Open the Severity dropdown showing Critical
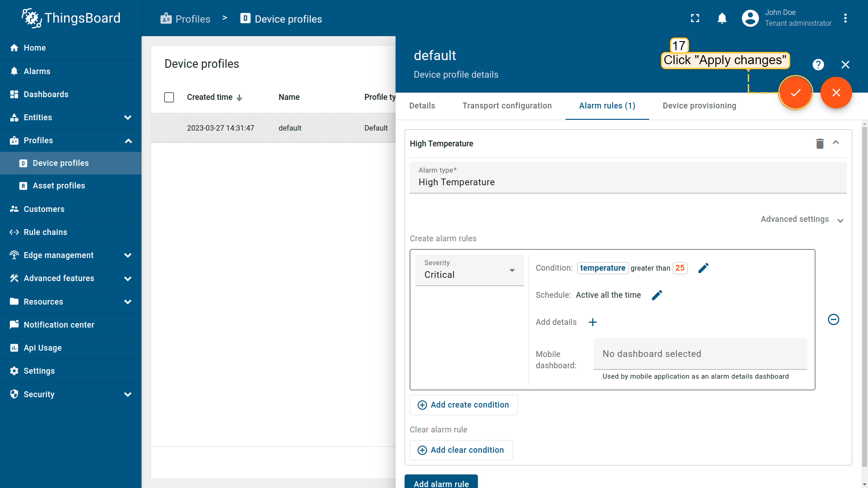This screenshot has width=868, height=488. click(x=469, y=270)
